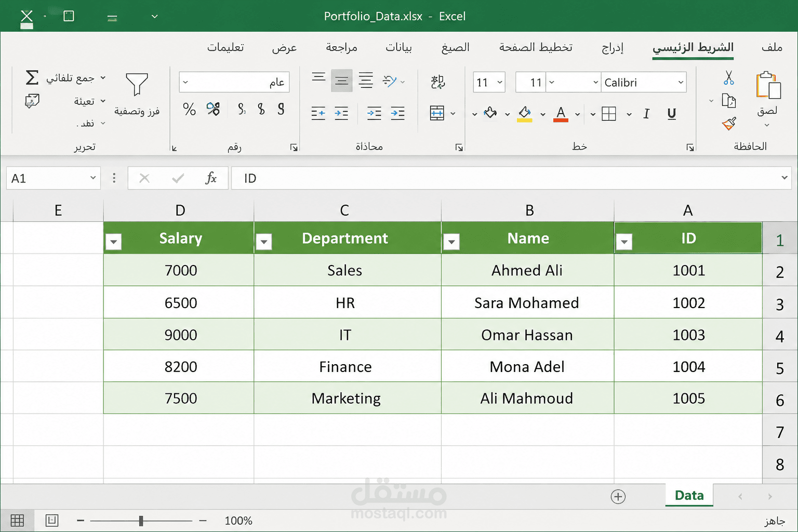Toggle italic formatting
This screenshot has height=532, width=798.
[x=646, y=114]
